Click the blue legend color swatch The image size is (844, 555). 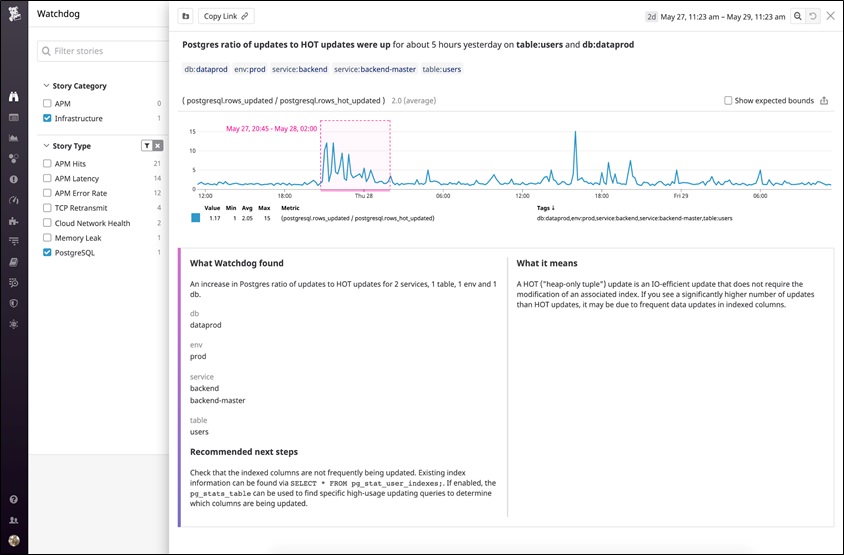196,218
